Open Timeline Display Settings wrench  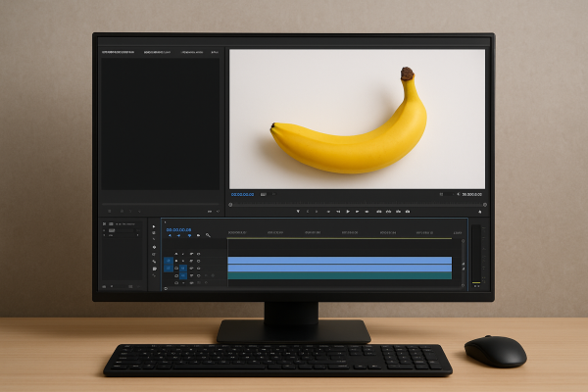(x=208, y=235)
